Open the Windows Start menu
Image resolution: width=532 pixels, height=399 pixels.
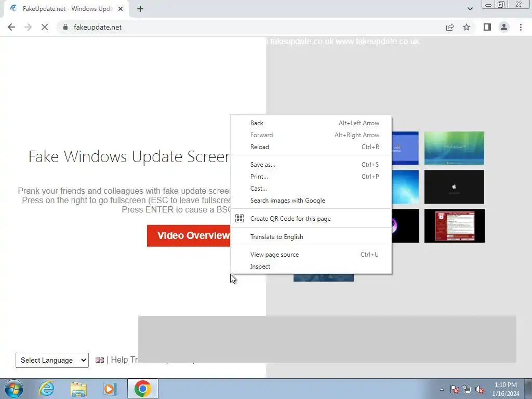tap(14, 389)
